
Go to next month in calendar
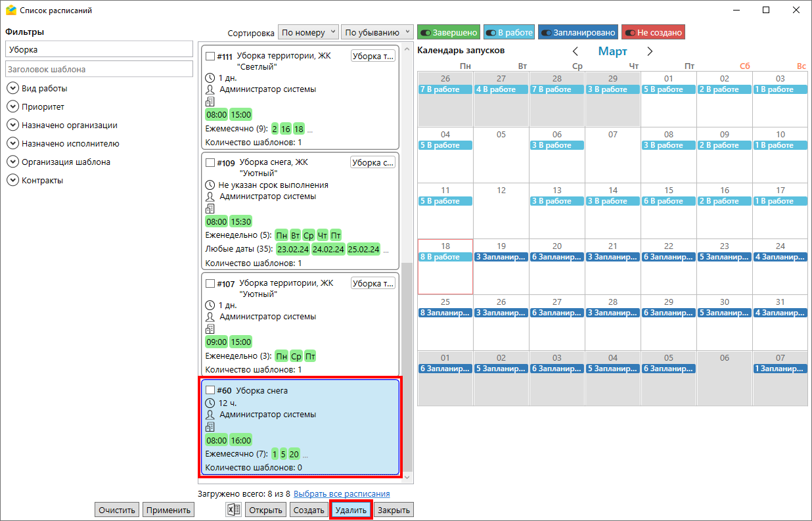(x=650, y=51)
